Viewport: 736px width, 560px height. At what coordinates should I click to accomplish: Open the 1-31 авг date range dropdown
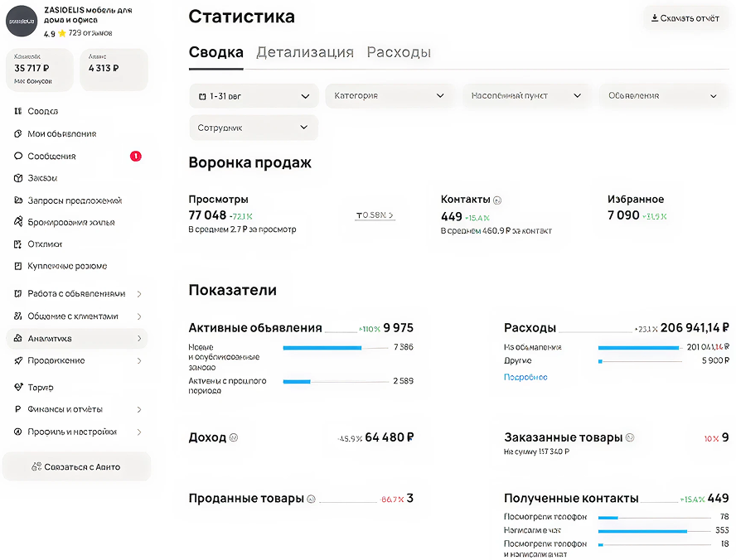(x=253, y=96)
